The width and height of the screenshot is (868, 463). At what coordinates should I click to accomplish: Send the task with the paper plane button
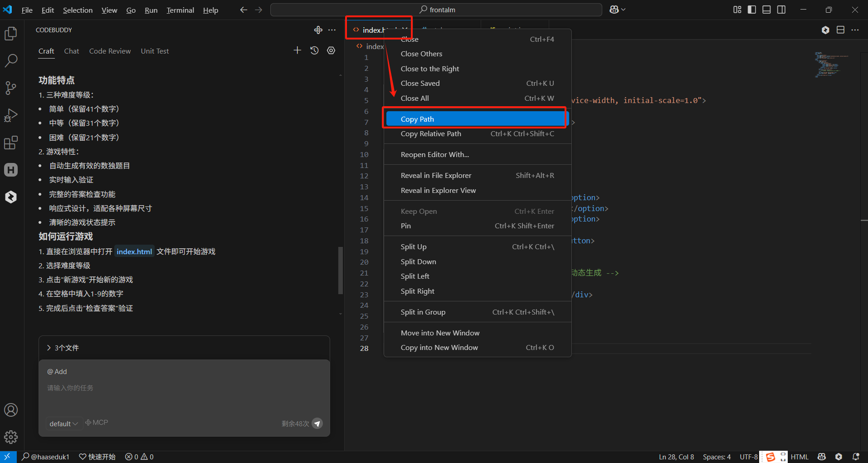317,424
